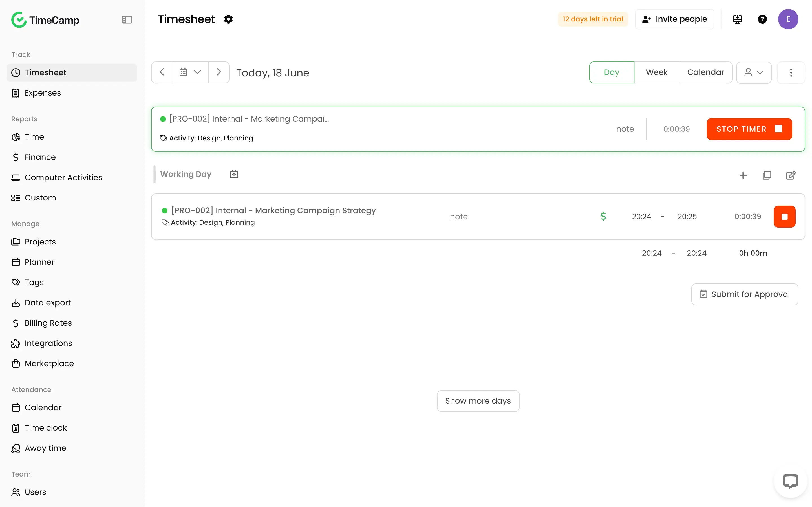Viewport: 812px width, 507px height.
Task: Click the Working Day label
Action: 186,174
